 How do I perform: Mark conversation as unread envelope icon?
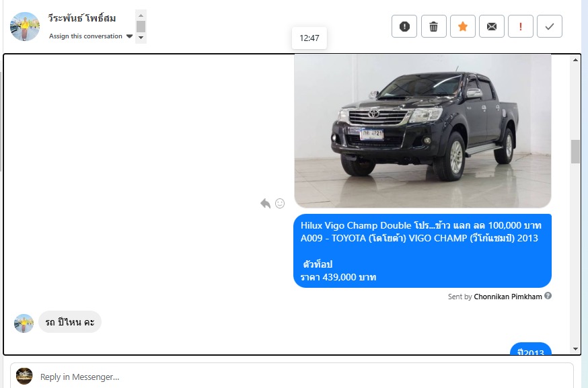[492, 26]
